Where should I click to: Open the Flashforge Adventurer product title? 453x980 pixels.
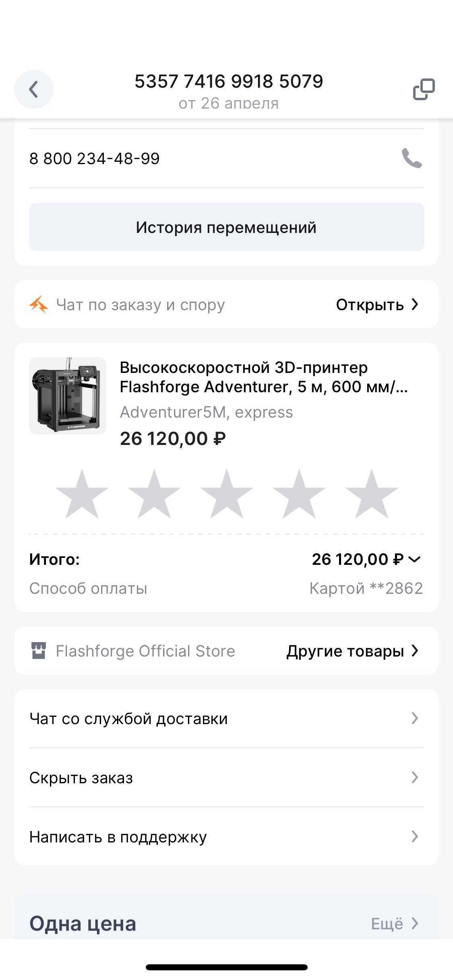[x=263, y=377]
